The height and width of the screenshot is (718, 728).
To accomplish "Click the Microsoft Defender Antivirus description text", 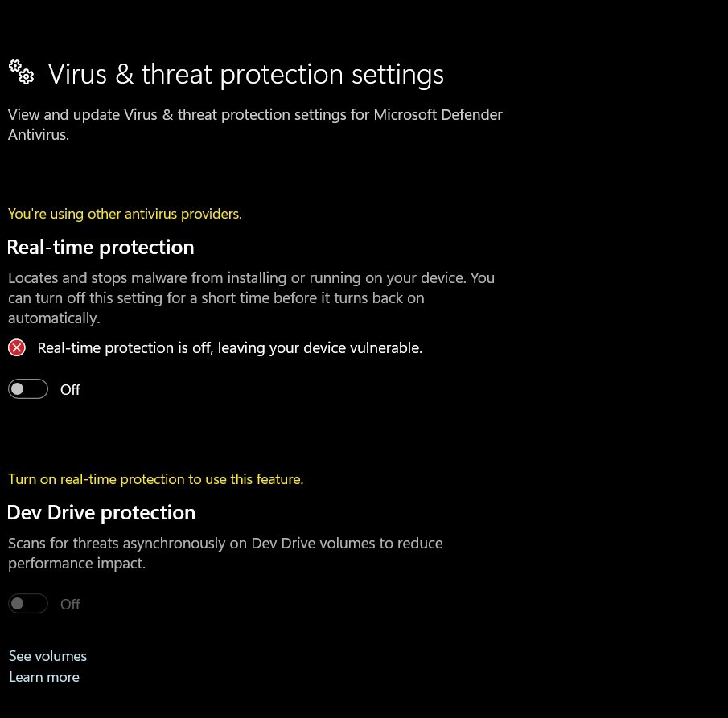I will (255, 125).
